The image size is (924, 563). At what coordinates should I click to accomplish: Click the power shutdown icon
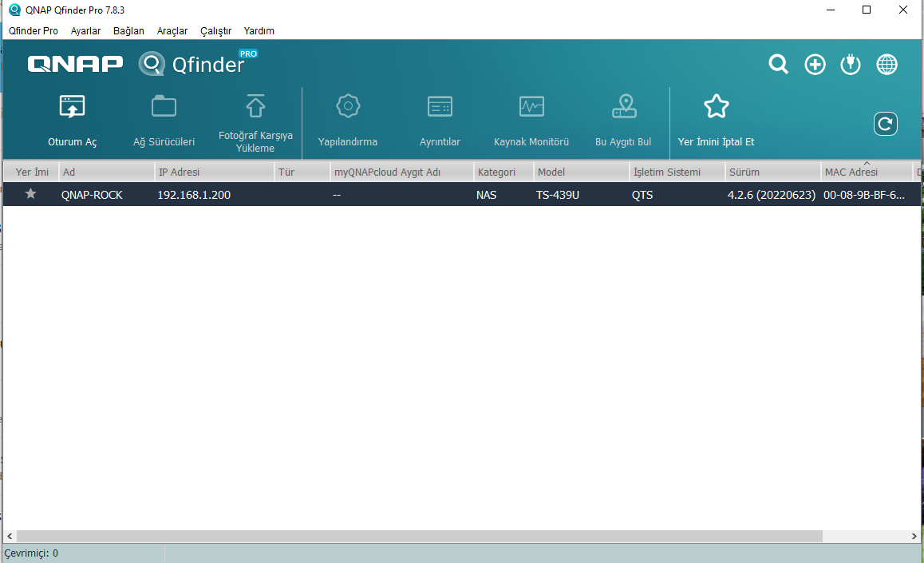851,65
